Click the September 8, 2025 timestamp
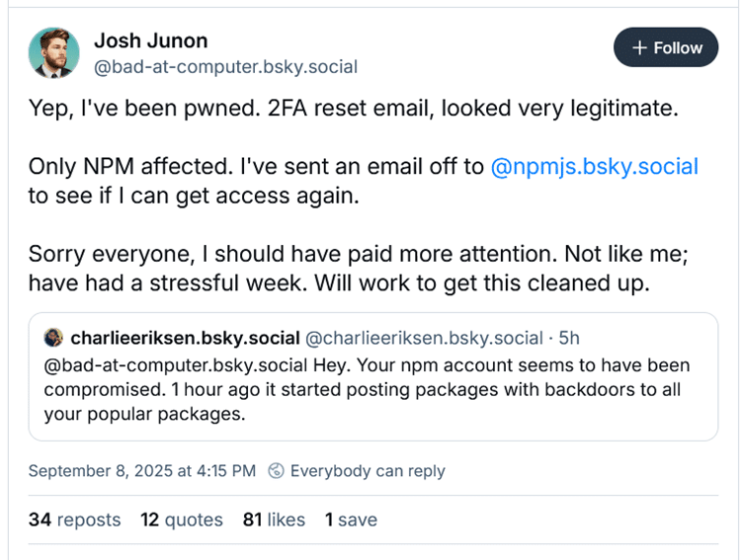This screenshot has height=560, width=742. (x=141, y=470)
